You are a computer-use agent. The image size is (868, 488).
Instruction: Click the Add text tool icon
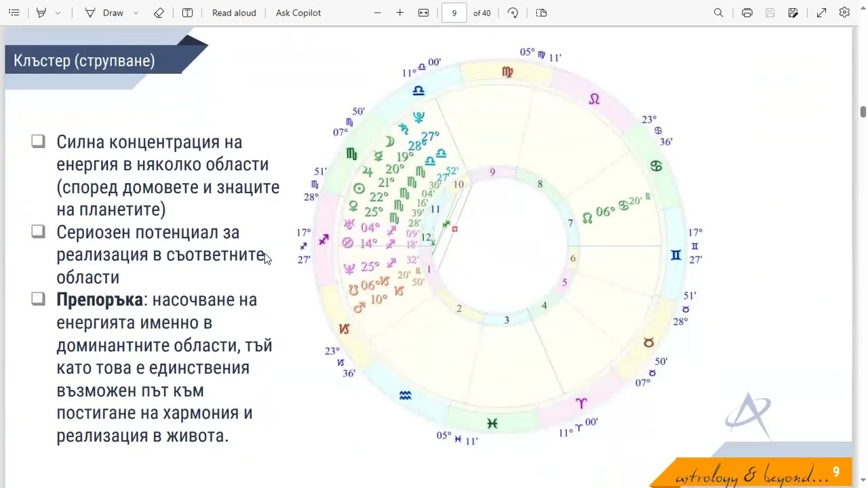coord(188,13)
